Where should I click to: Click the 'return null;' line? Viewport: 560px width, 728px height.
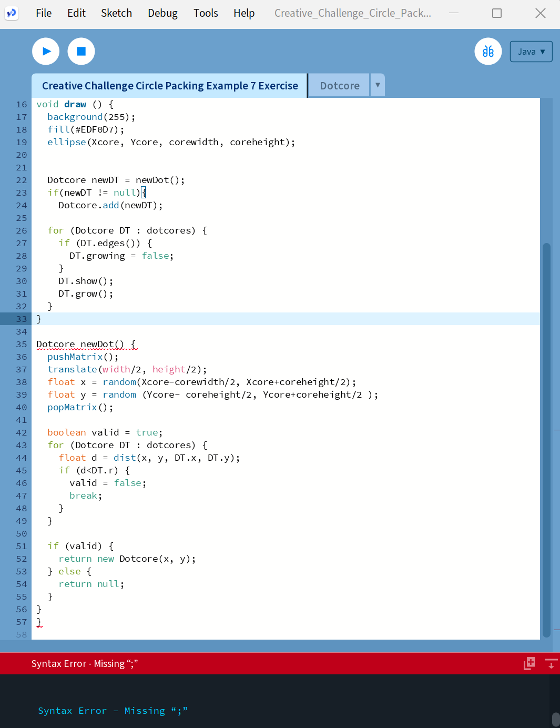pyautogui.click(x=91, y=584)
